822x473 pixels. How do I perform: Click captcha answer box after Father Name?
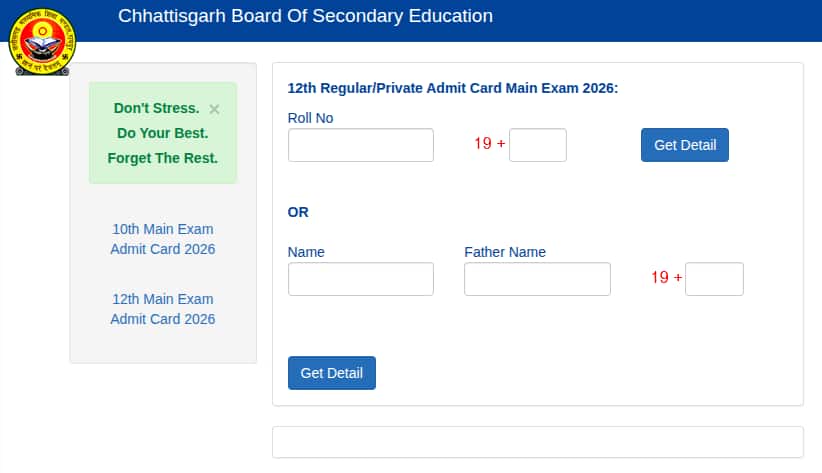pos(714,279)
